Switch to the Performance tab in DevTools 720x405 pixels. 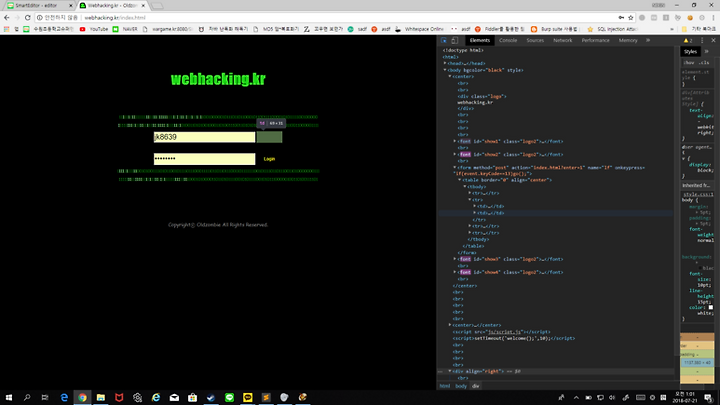(x=596, y=40)
